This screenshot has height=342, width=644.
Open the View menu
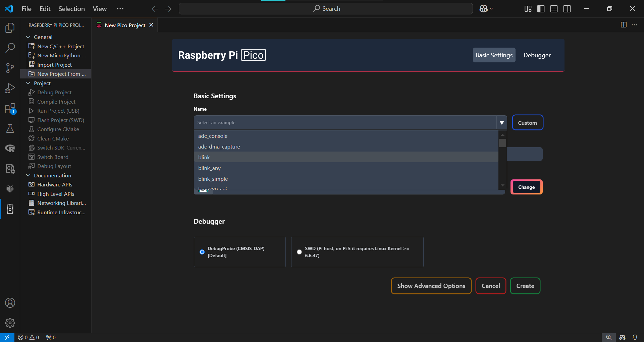click(x=100, y=9)
